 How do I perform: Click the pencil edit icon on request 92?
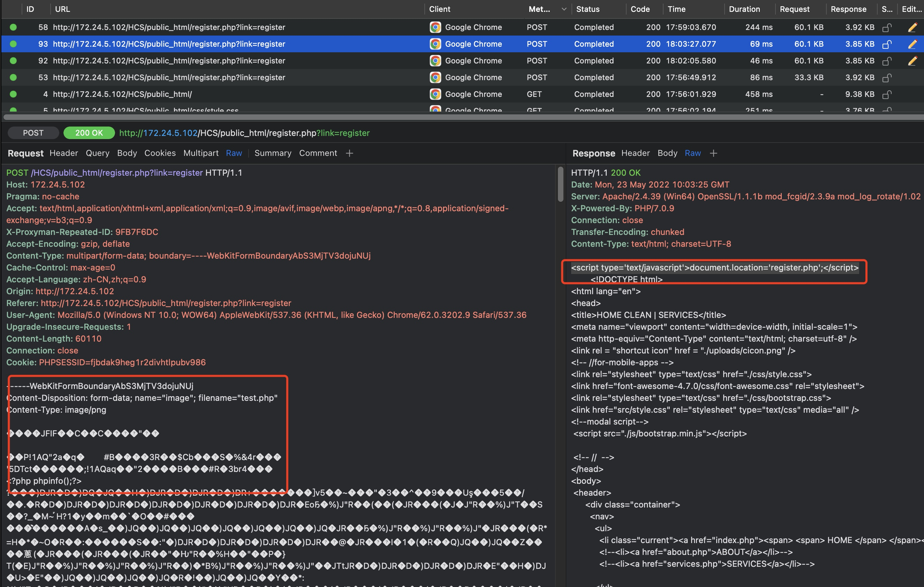click(x=912, y=61)
